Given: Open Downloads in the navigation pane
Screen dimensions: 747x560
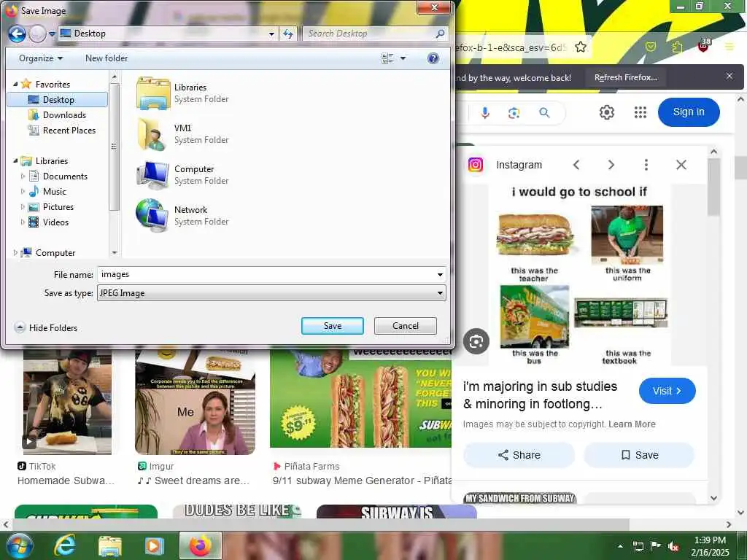Looking at the screenshot, I should 64,114.
